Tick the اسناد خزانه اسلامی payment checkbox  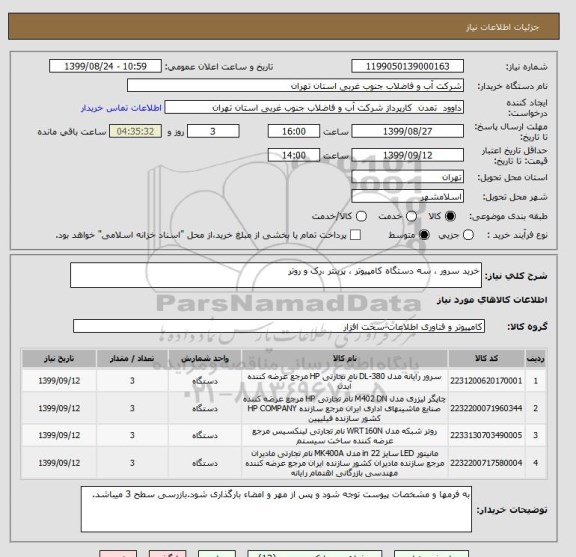point(355,235)
